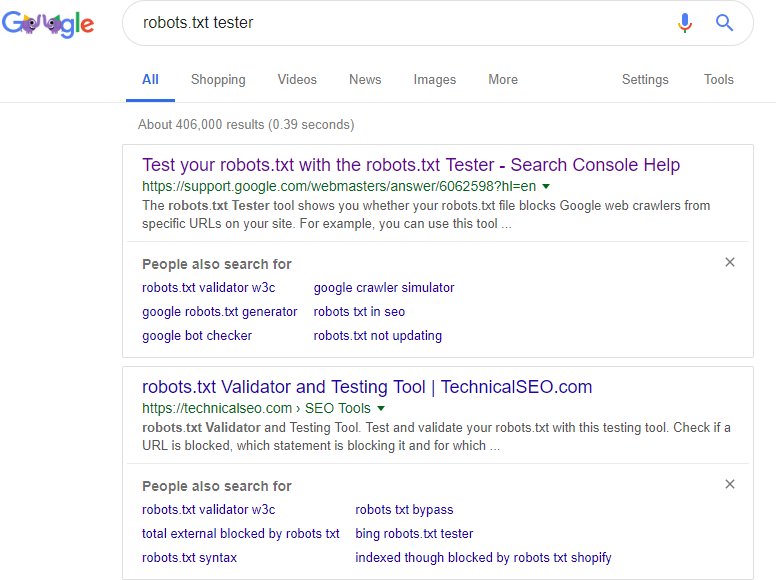Click the support.google.com webmasters URL
Image resolution: width=776 pixels, height=580 pixels.
339,187
